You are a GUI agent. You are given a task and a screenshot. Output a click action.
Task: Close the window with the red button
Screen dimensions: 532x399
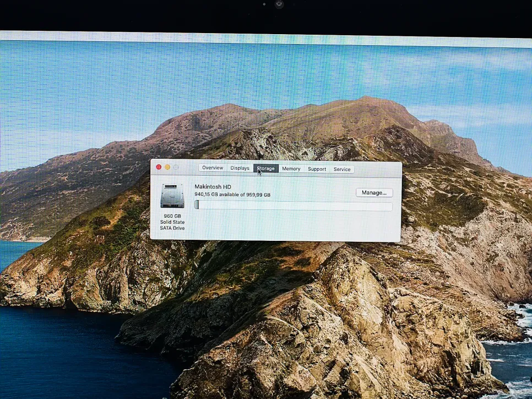tap(159, 167)
